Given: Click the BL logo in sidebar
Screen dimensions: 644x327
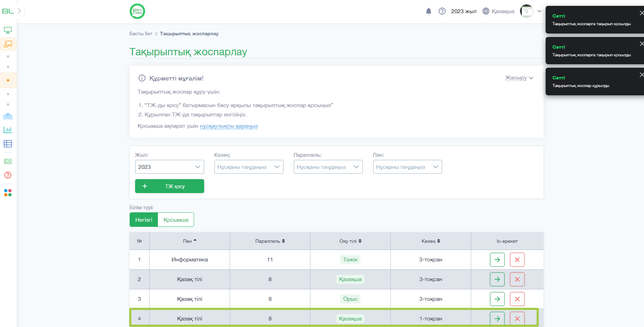Looking at the screenshot, I should click(x=8, y=11).
